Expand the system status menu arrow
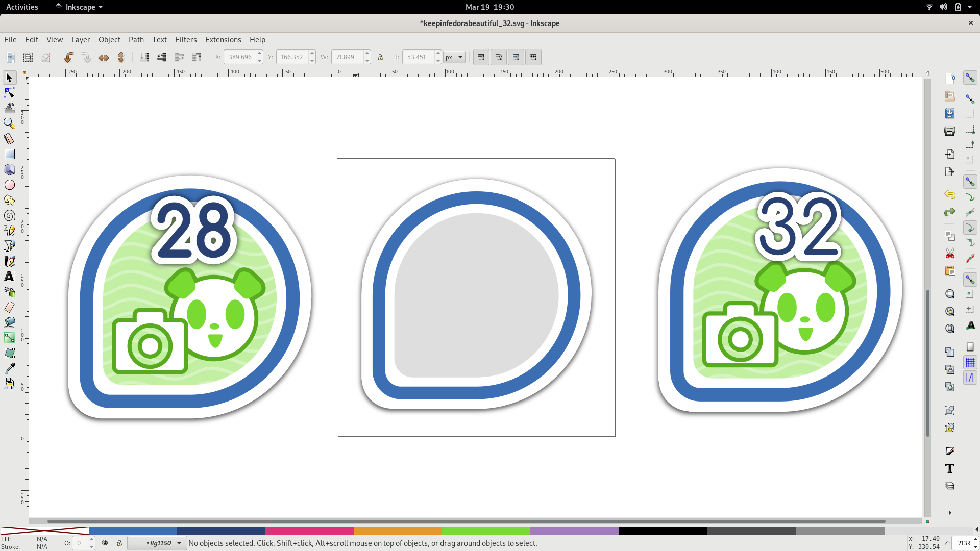The width and height of the screenshot is (980, 551). click(970, 7)
